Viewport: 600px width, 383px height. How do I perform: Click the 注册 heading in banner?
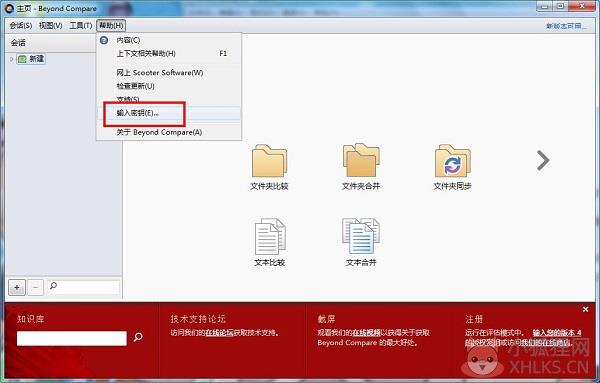474,319
